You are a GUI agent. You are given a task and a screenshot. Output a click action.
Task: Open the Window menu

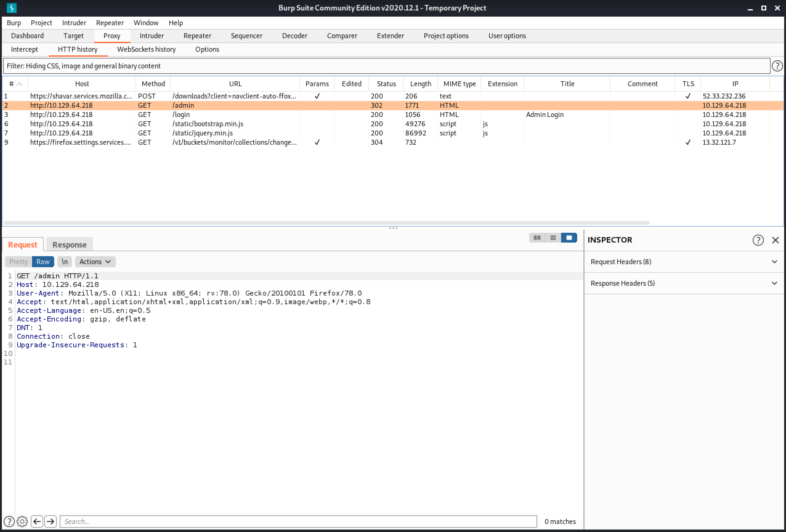(x=146, y=23)
